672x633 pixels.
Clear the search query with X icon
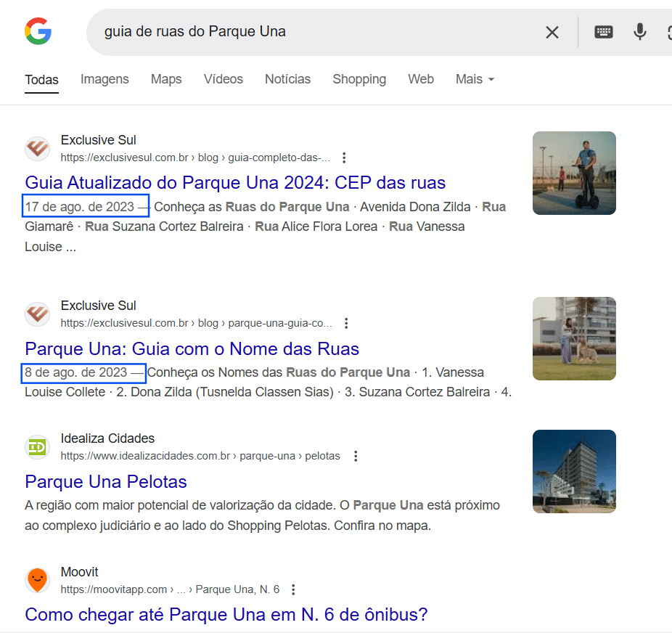pos(552,32)
